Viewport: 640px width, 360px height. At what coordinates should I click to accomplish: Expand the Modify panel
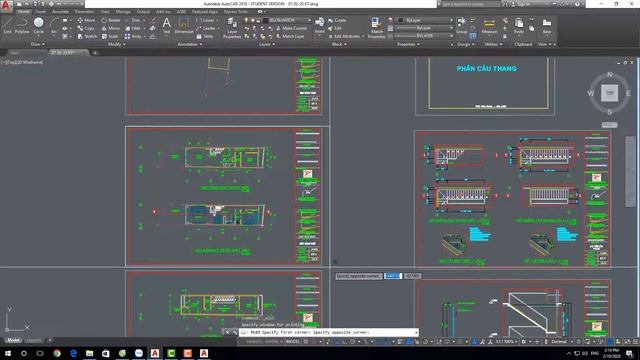coord(116,44)
